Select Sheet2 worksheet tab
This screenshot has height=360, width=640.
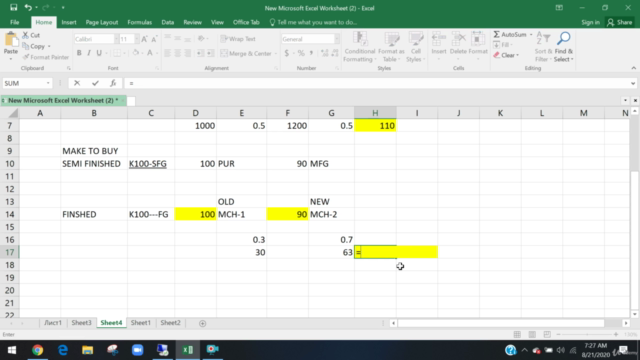coord(170,323)
